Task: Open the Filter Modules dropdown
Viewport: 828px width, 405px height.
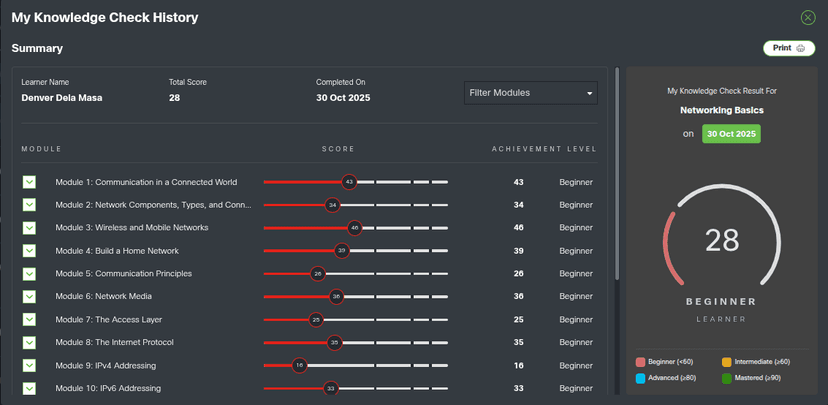Action: (x=531, y=93)
